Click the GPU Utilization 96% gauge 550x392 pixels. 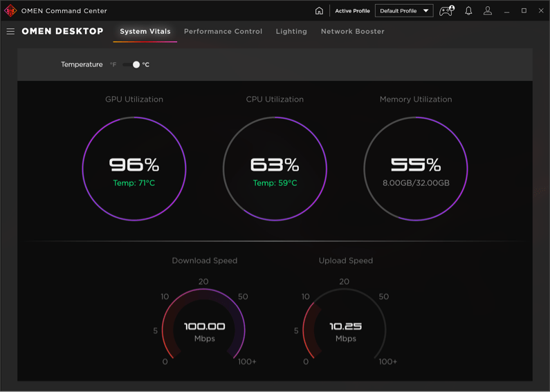(x=134, y=169)
